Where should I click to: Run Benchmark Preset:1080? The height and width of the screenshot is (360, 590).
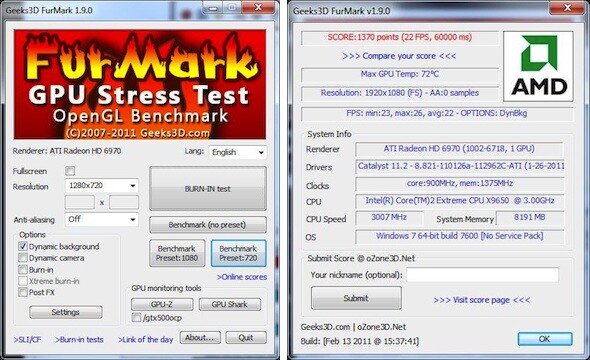[177, 253]
